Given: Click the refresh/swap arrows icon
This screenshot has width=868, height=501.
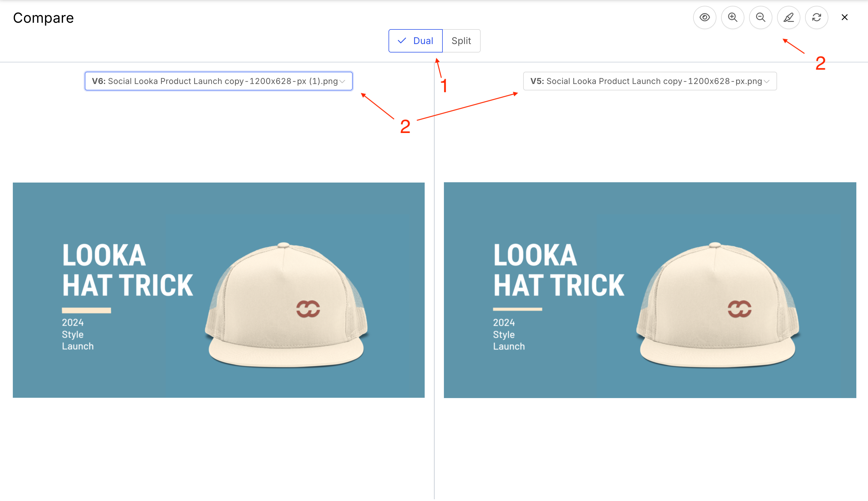Looking at the screenshot, I should tap(816, 17).
